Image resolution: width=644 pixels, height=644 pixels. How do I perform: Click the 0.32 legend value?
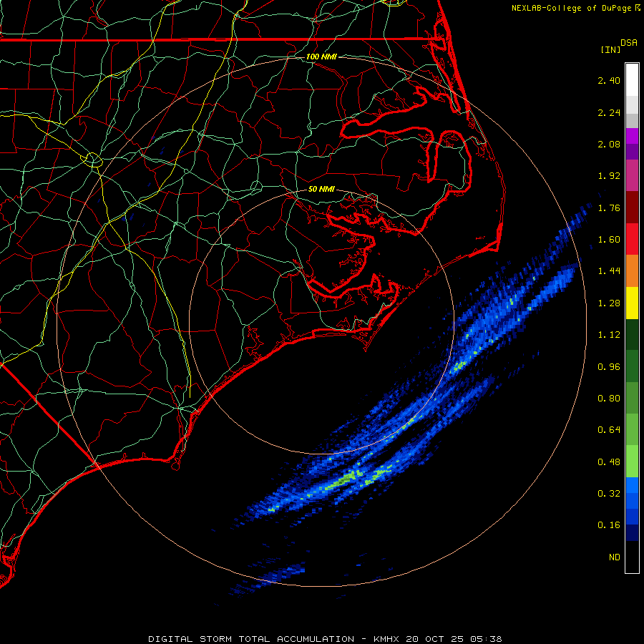pyautogui.click(x=609, y=493)
